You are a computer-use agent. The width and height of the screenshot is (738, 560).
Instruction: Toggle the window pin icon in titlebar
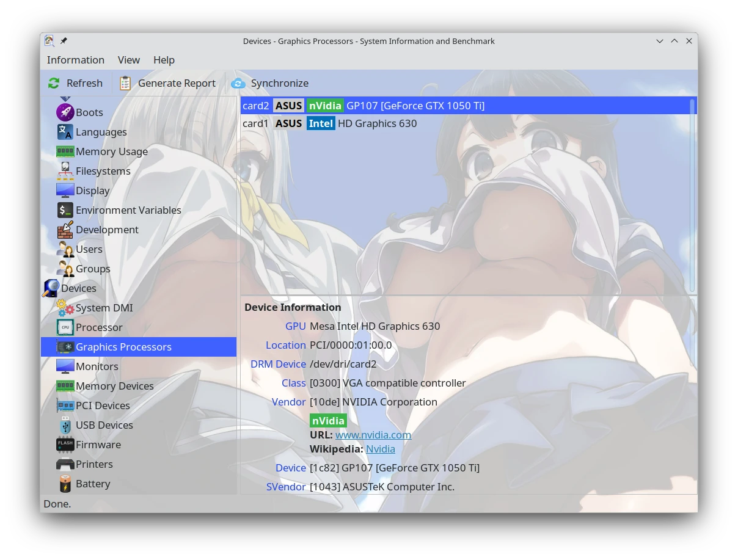[x=64, y=41]
